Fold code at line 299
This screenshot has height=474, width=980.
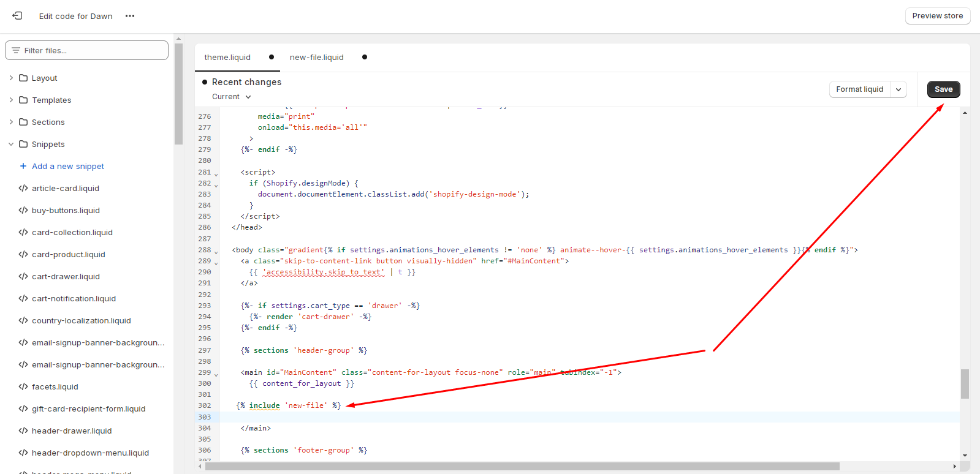pos(216,374)
